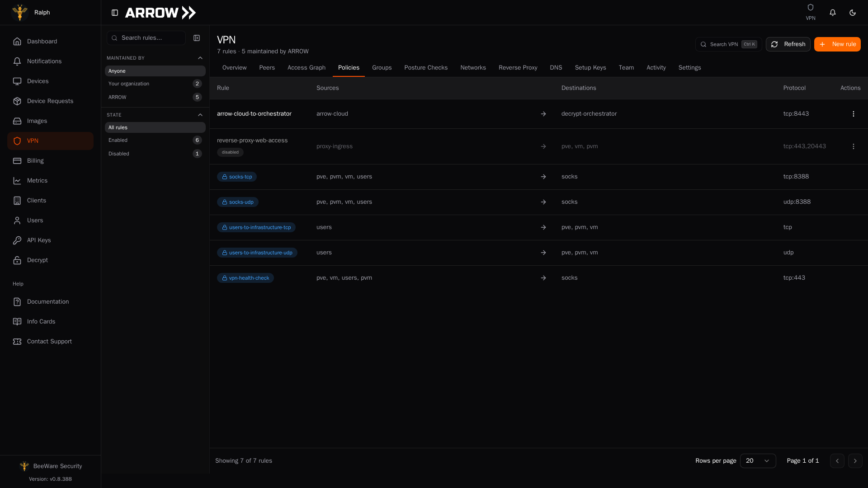868x488 pixels.
Task: Go to the next page
Action: tap(855, 461)
